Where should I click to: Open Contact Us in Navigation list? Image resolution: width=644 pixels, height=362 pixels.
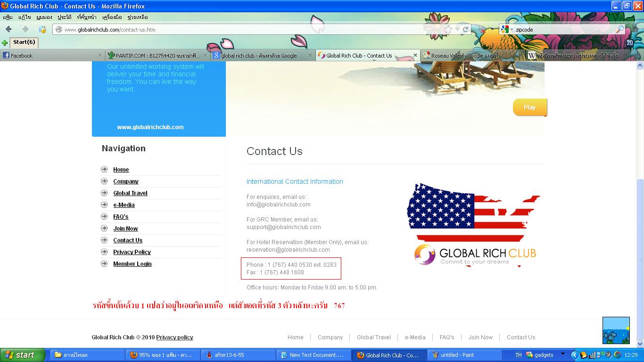click(128, 240)
